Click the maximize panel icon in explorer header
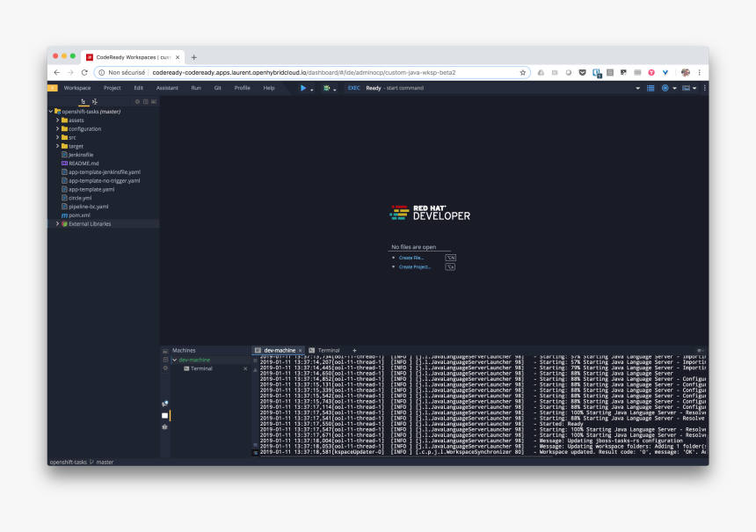 tap(146, 102)
